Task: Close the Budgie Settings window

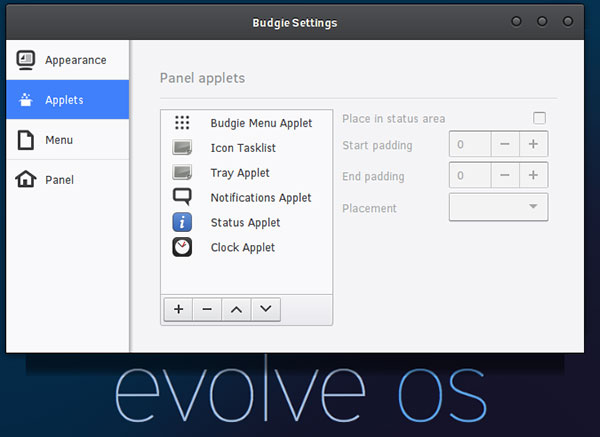Action: [x=567, y=21]
